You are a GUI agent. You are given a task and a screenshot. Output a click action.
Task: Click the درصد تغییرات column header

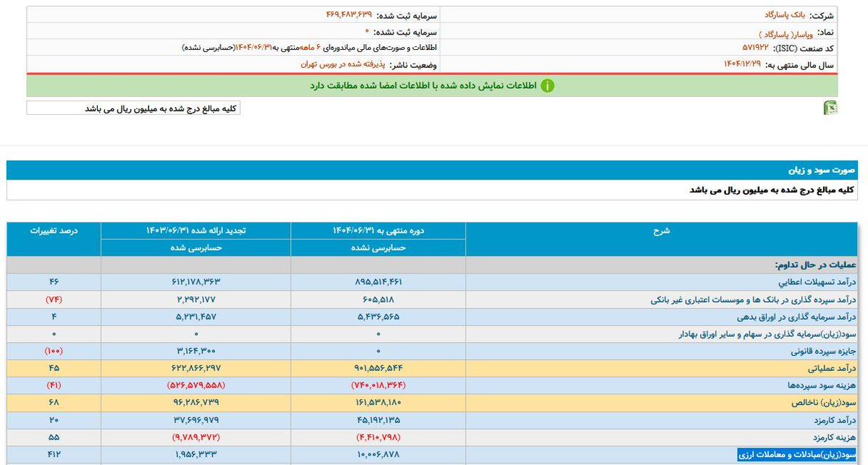(54, 239)
